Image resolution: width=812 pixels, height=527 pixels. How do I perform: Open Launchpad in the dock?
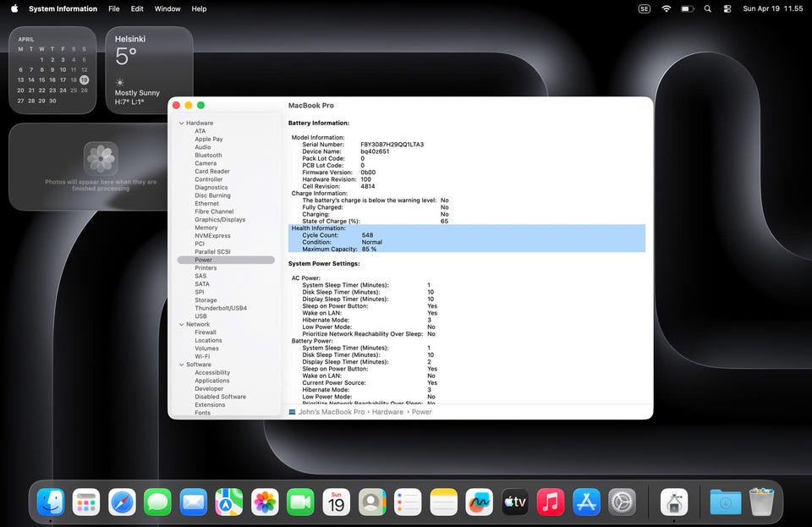tap(86, 502)
